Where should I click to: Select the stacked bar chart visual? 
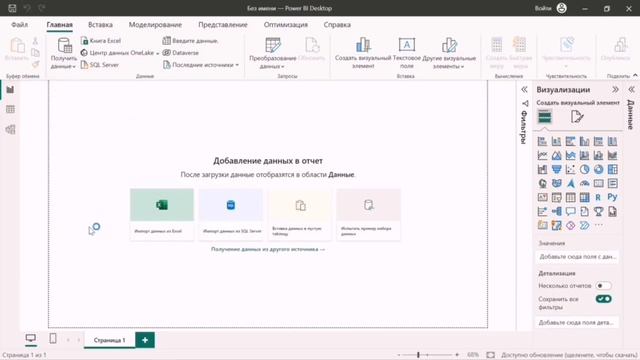coord(542,141)
